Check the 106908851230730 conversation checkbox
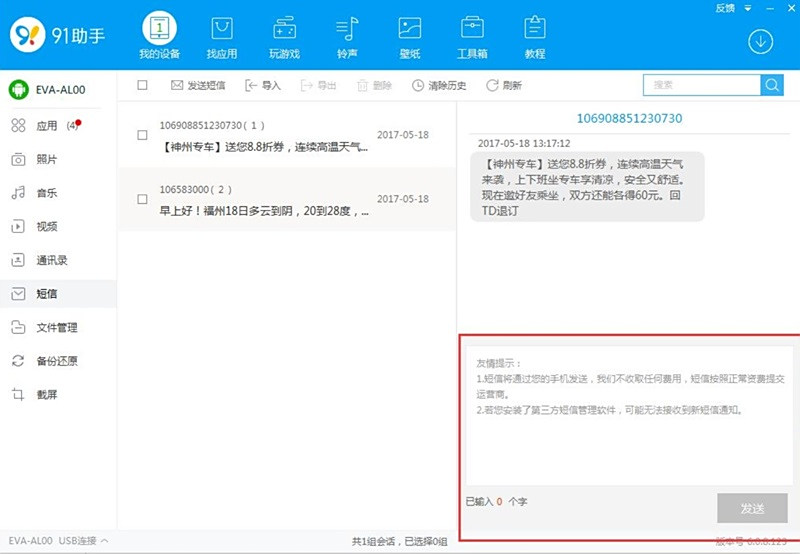 (x=142, y=135)
